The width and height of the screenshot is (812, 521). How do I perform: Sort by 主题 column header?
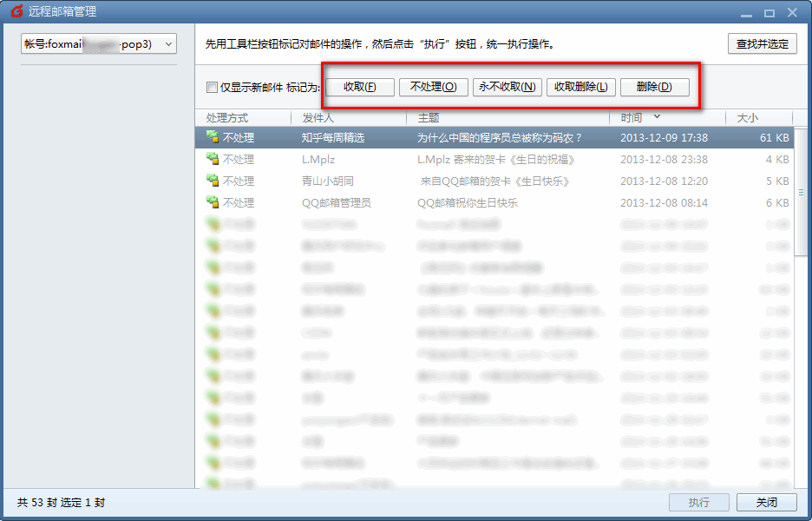pyautogui.click(x=429, y=118)
